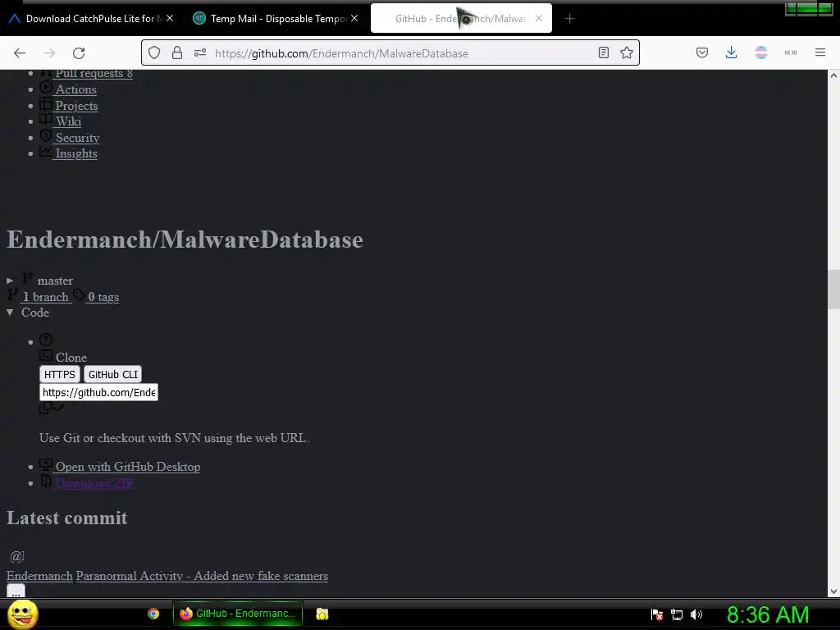Click the scrollbar down arrow
Image resolution: width=840 pixels, height=630 pixels.
(833, 591)
